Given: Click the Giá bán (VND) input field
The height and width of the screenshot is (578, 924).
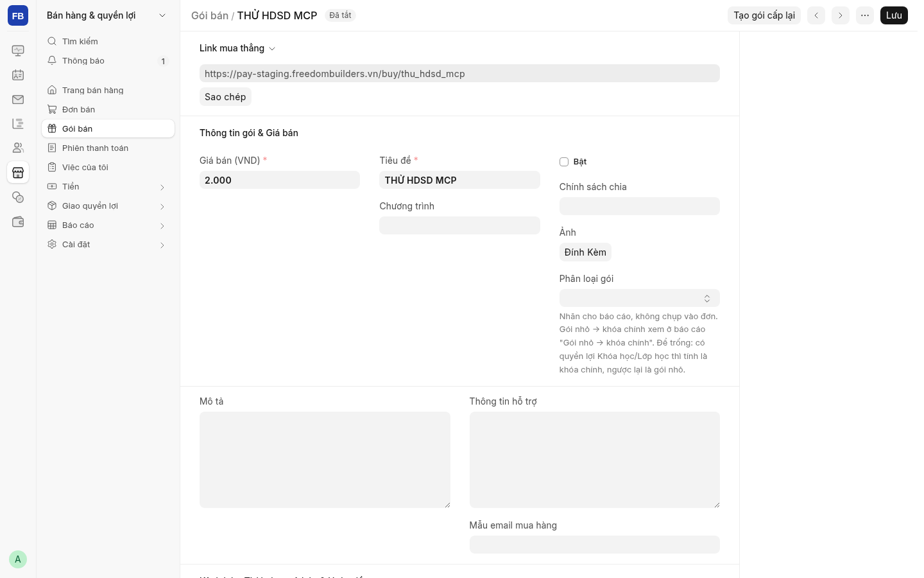Looking at the screenshot, I should coord(280,180).
